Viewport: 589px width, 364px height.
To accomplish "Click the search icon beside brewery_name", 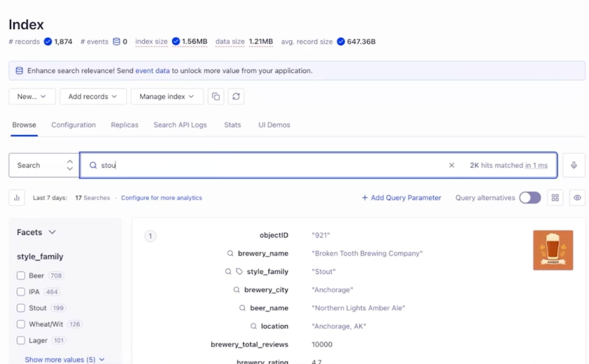I will (230, 253).
